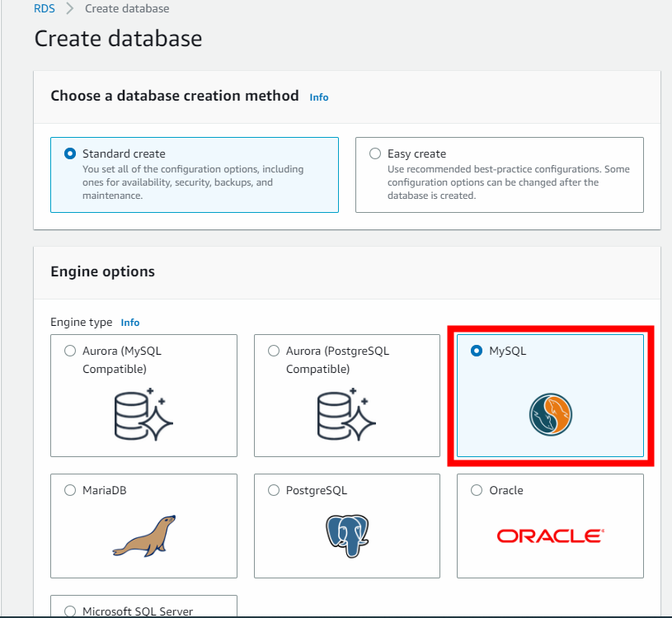Click the Create database breadcrumb item

click(x=126, y=8)
